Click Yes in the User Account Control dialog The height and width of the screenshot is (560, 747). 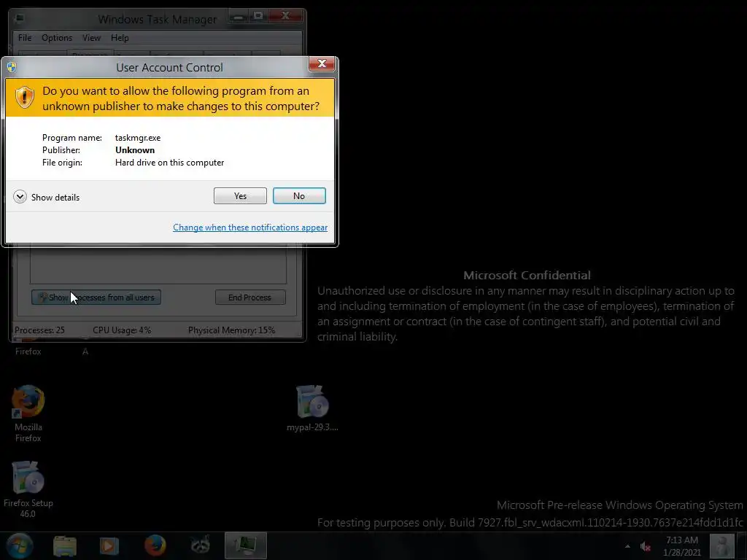(240, 195)
